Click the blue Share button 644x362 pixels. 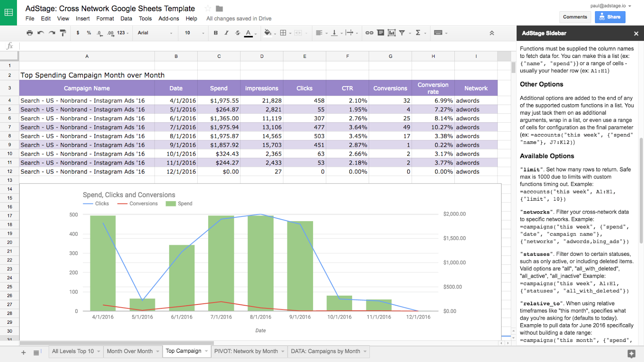pos(610,17)
